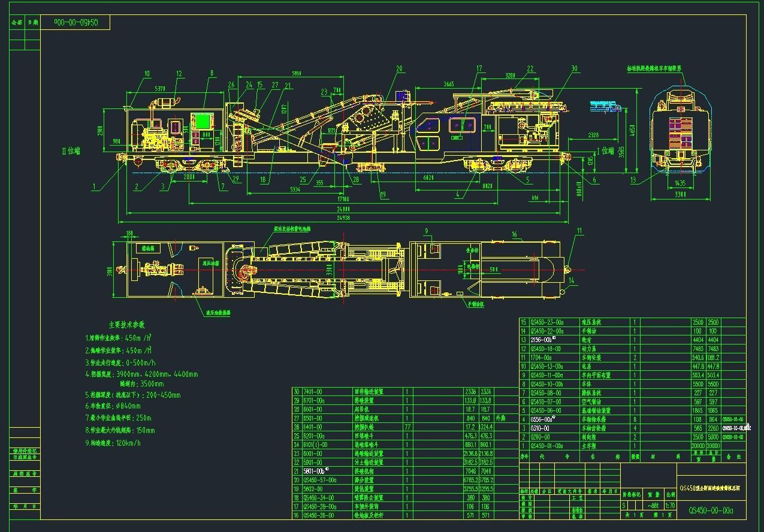This screenshot has width=764, height=532.
Task: Click the overall length dimension 24938
Action: pos(343,219)
